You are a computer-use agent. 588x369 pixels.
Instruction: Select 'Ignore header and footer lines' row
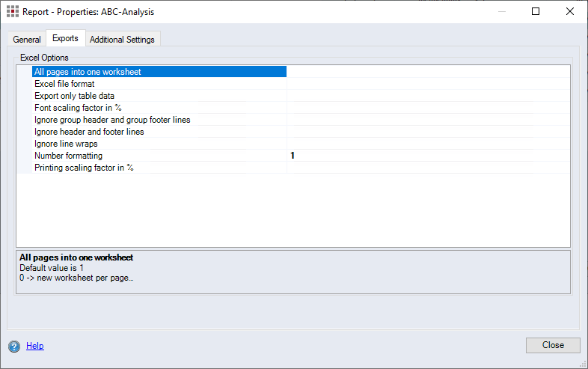(x=89, y=132)
